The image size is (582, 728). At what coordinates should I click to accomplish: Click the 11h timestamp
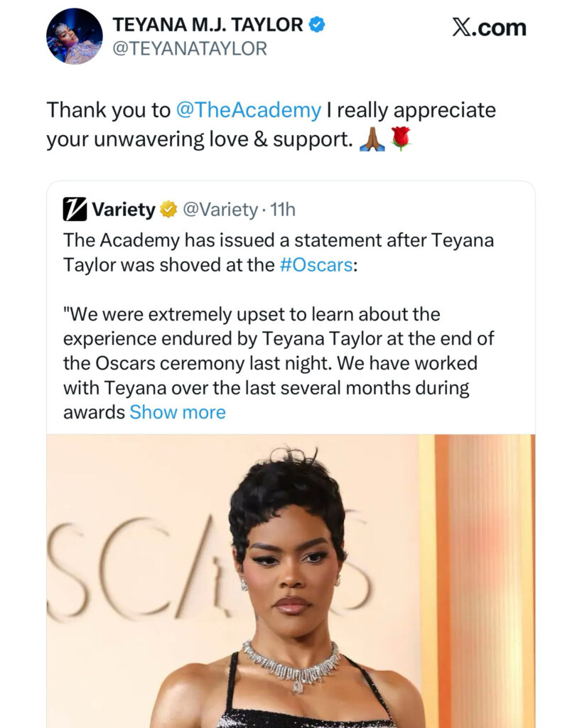283,210
